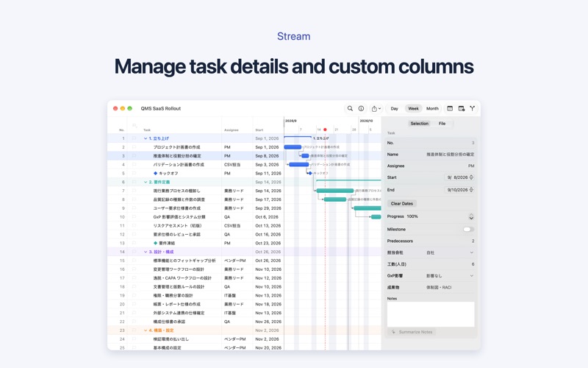
Task: Select the File tab in inspector
Action: click(442, 124)
